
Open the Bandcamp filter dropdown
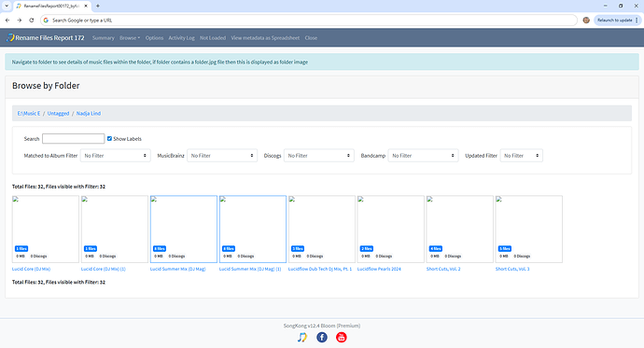(x=423, y=156)
